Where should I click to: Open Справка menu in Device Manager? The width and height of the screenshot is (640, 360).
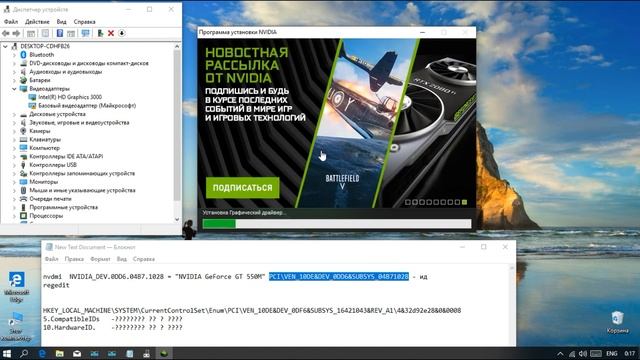[x=84, y=22]
